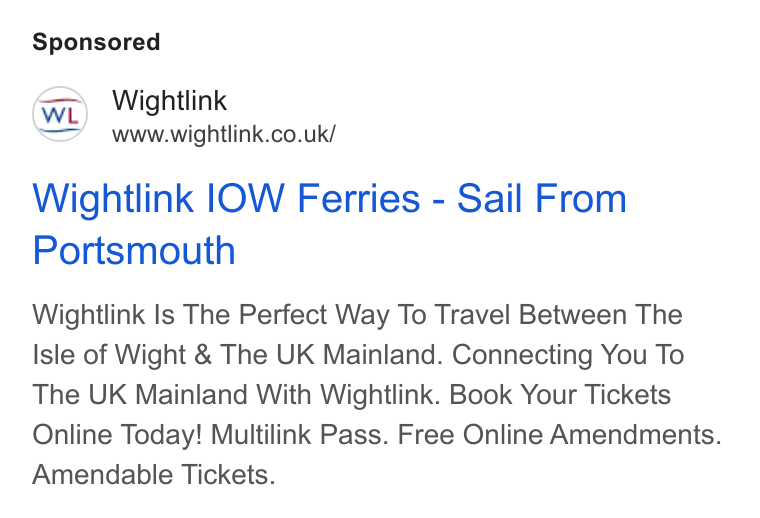
Task: Click "Connecting You To" in the description
Action: [x=568, y=355]
